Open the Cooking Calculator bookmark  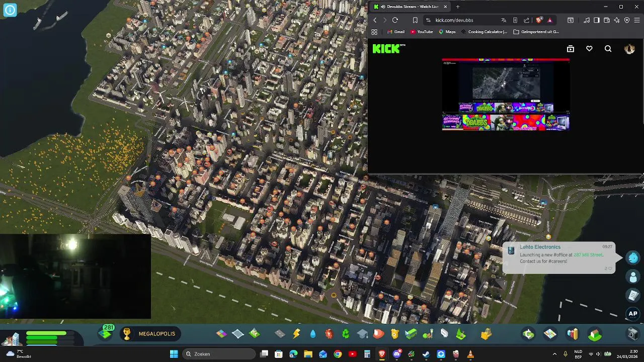click(484, 32)
